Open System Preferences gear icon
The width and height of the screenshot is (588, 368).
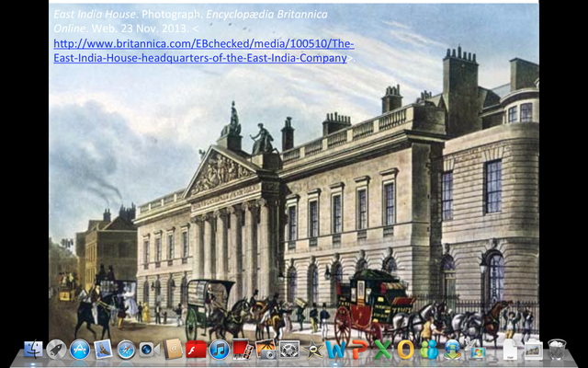(x=289, y=350)
